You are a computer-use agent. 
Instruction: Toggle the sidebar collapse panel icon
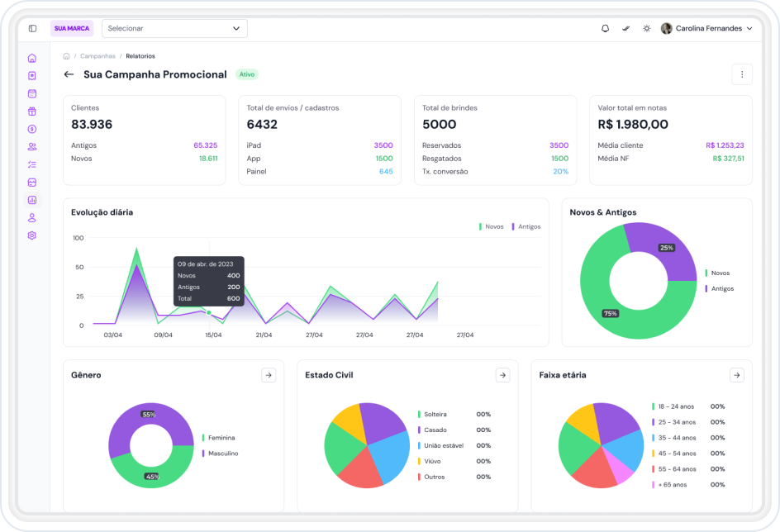click(32, 28)
